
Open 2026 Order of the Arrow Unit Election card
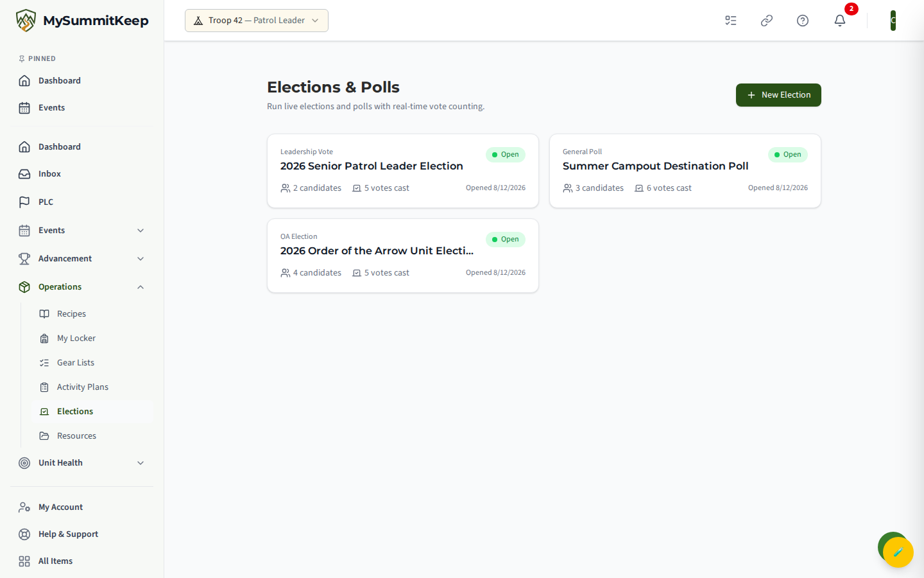click(x=403, y=256)
